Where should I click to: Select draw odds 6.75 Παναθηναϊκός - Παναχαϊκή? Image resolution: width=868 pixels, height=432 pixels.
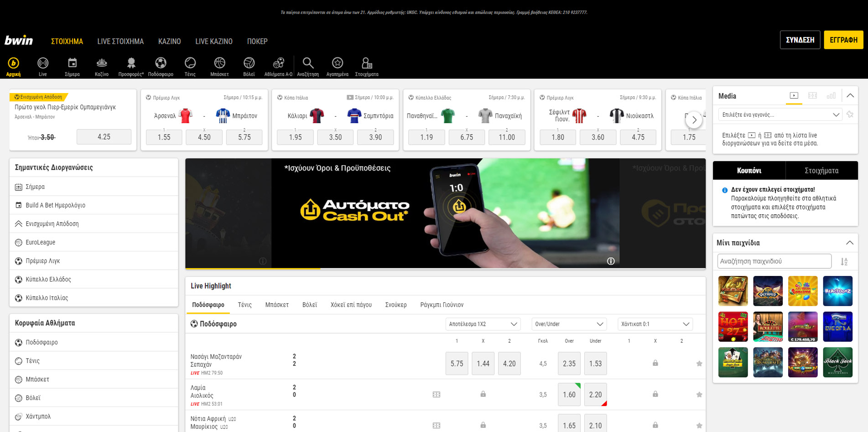tap(467, 137)
